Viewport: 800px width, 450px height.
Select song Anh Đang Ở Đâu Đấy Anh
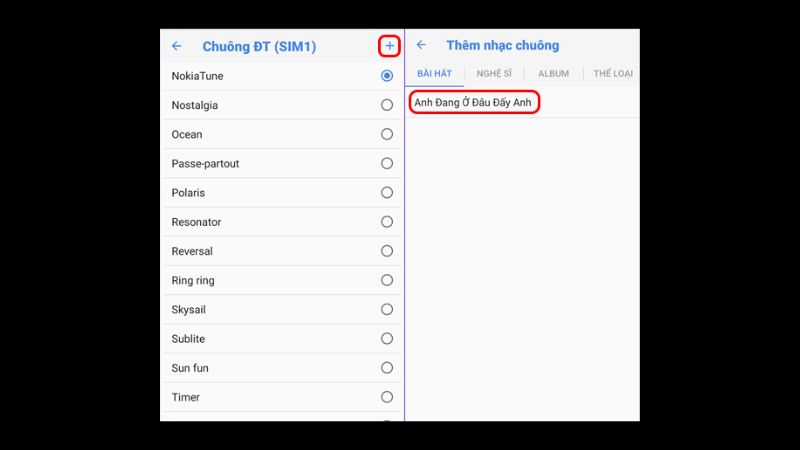point(474,103)
